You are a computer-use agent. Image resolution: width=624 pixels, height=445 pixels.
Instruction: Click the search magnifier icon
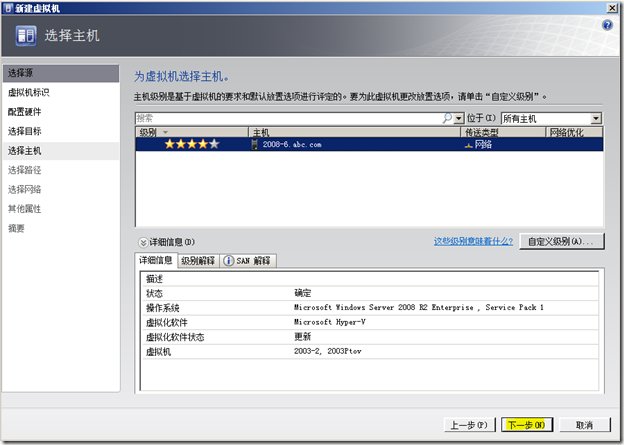[447, 118]
